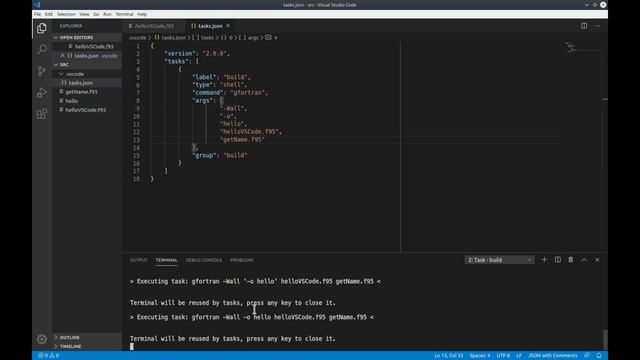Close the tasks.json editor tab
640x360 pixels.
(228, 26)
